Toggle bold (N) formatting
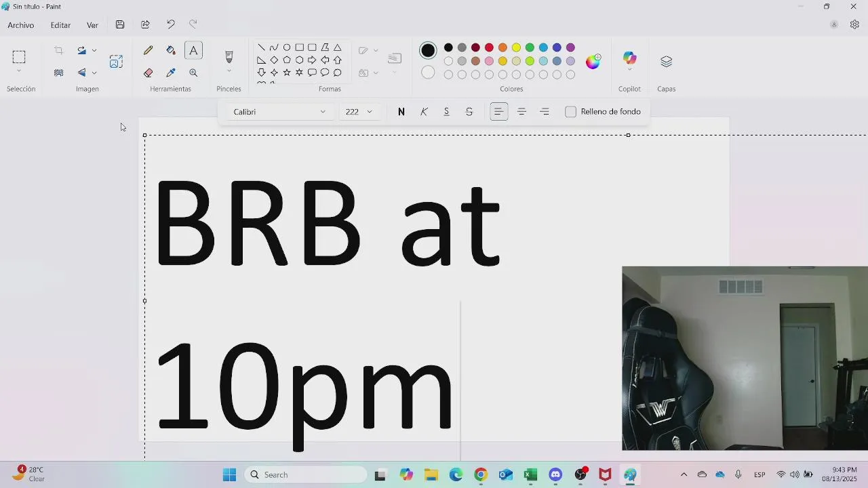868x488 pixels. 401,112
